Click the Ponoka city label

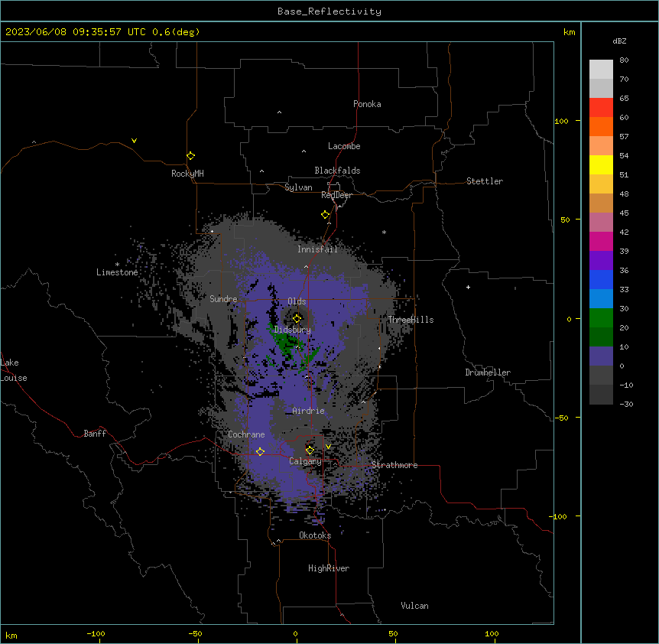[x=367, y=104]
